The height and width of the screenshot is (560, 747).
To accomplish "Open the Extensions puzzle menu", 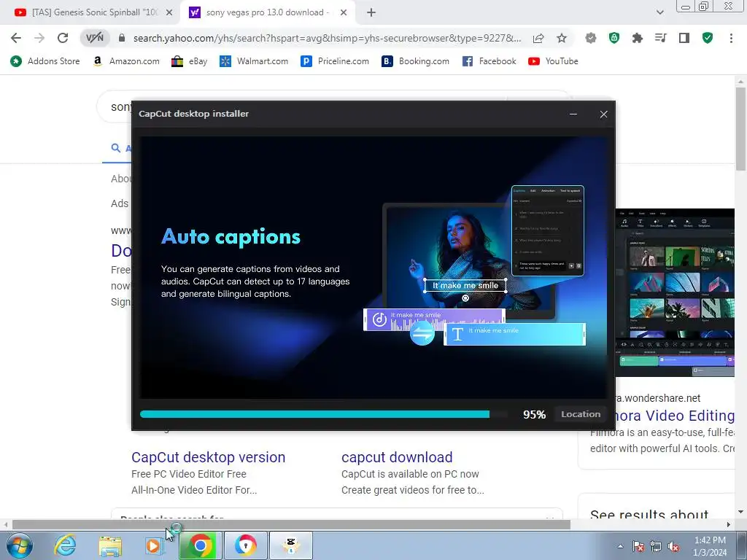I will pyautogui.click(x=637, y=38).
